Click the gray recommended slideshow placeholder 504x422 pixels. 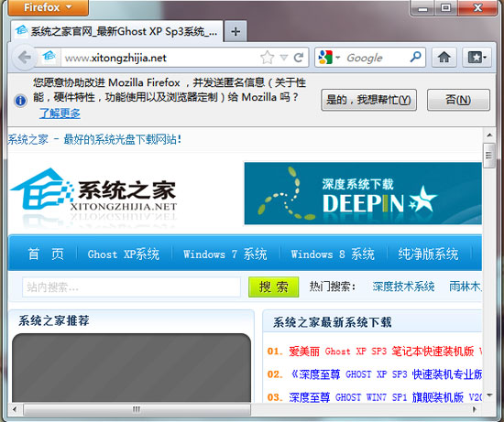(x=131, y=368)
